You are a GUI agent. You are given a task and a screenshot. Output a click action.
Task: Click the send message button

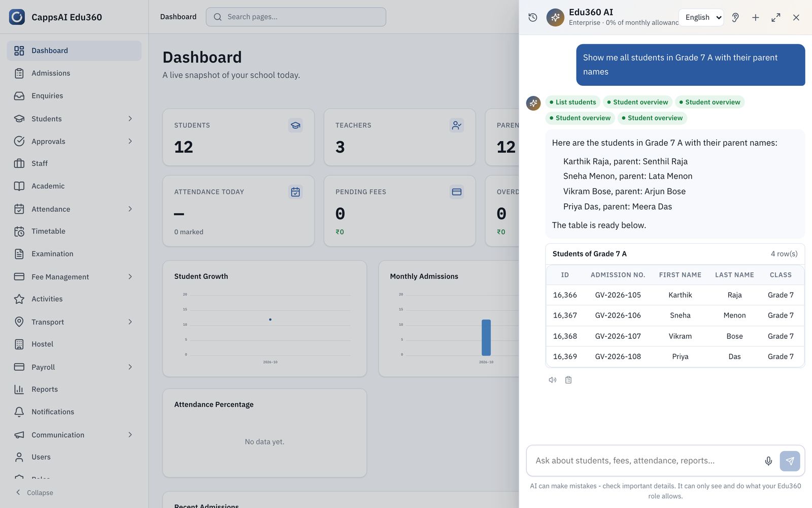pos(790,461)
